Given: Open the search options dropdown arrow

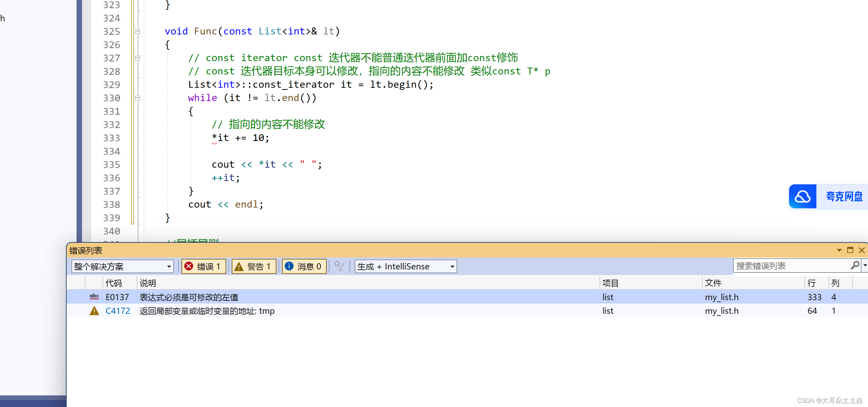Looking at the screenshot, I should point(865,265).
